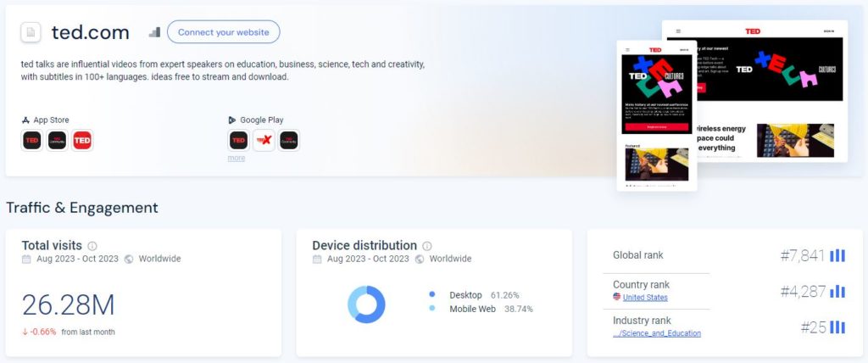Click the Total visits info icon
Viewport: 868px width, 363px height.
[92, 246]
